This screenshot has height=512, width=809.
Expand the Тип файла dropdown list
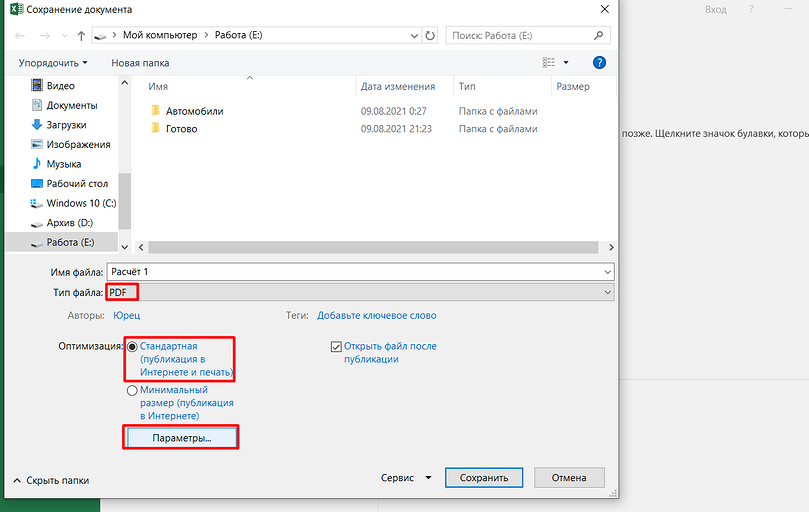(x=608, y=292)
